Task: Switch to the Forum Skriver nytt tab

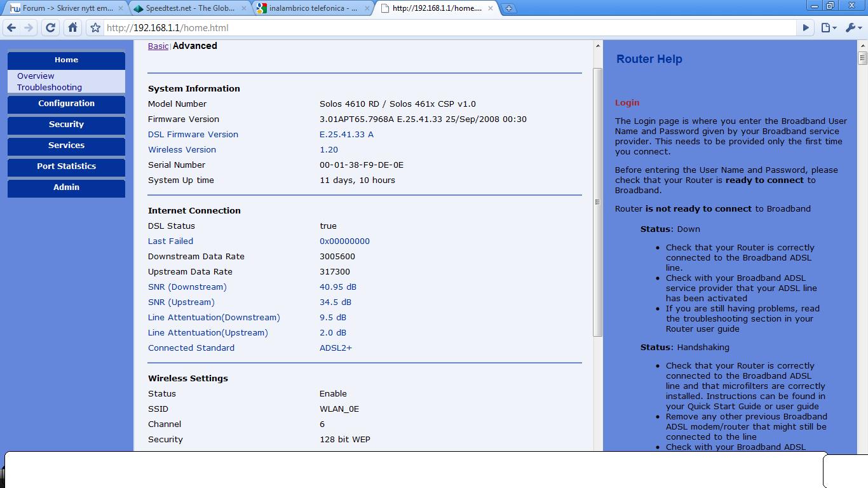Action: [64, 8]
